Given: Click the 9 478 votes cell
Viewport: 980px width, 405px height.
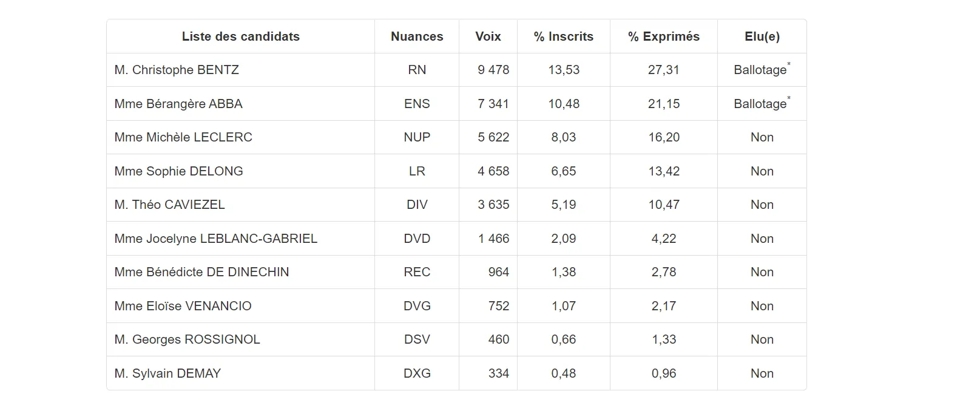Looking at the screenshot, I should [493, 70].
